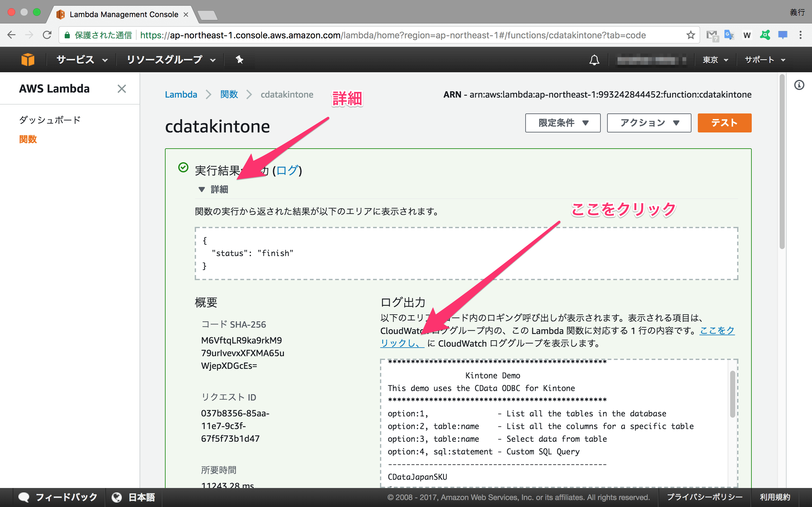This screenshot has height=507, width=812.
Task: Open the アクション dropdown
Action: (x=649, y=123)
